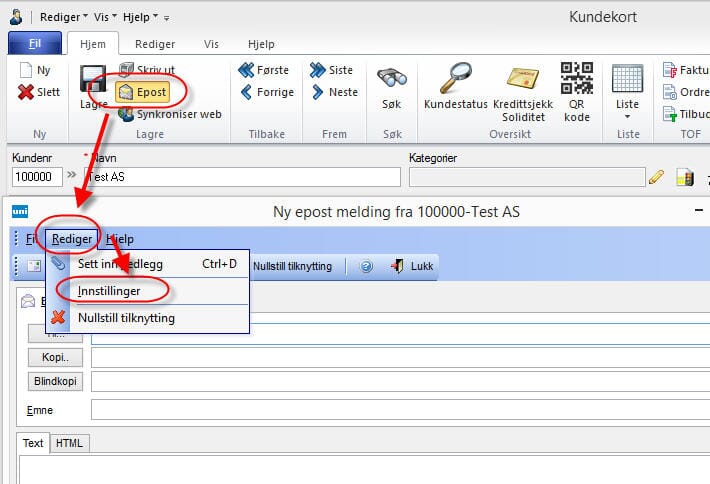Open the Vis dropdown in title bar

[x=110, y=17]
